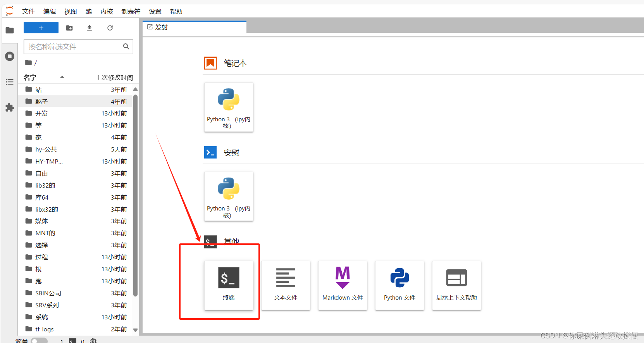Viewport: 644px width, 343px height.
Task: Open running terminals and kernels panel
Action: pyautogui.click(x=10, y=56)
